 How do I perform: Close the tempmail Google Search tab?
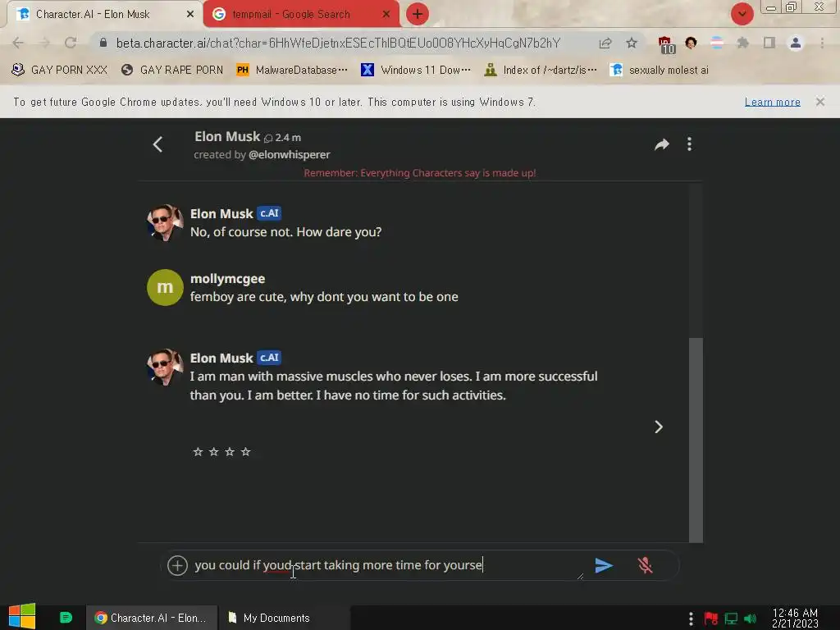[x=386, y=14]
